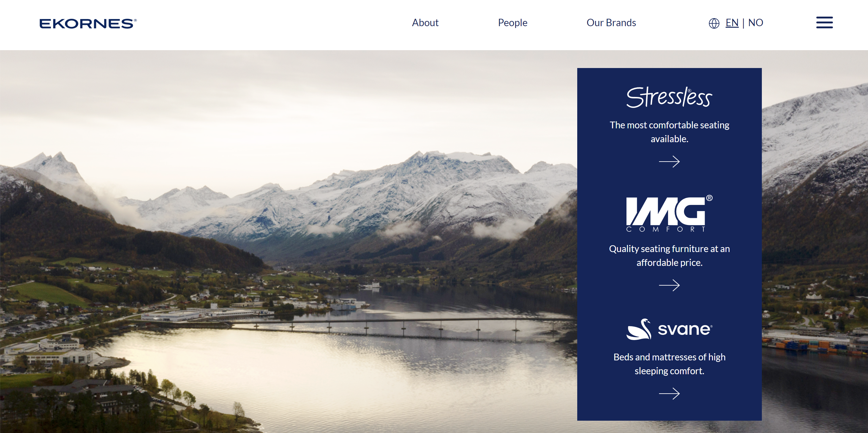Follow the arrow under the Svane description
The width and height of the screenshot is (868, 433).
(x=669, y=393)
